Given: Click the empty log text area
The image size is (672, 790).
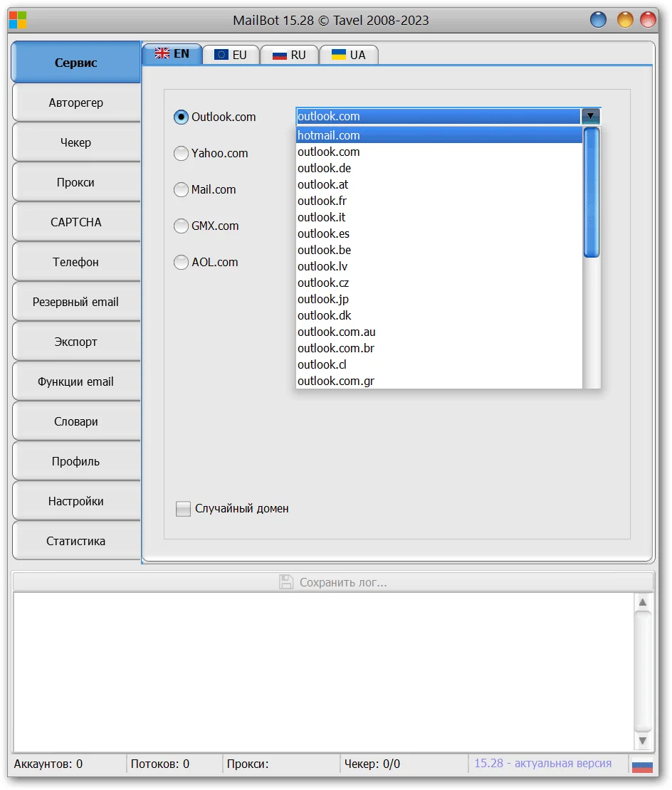Looking at the screenshot, I should point(323,672).
